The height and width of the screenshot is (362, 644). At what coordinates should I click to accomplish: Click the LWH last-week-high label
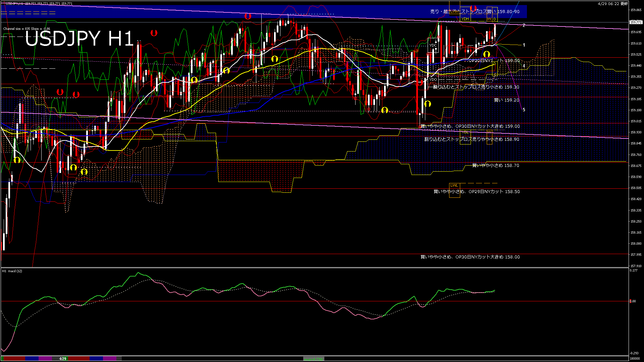[x=454, y=11]
